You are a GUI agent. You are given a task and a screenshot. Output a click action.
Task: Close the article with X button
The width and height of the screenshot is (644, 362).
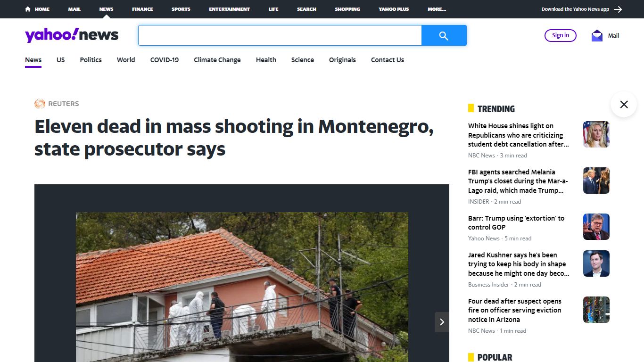tap(624, 104)
